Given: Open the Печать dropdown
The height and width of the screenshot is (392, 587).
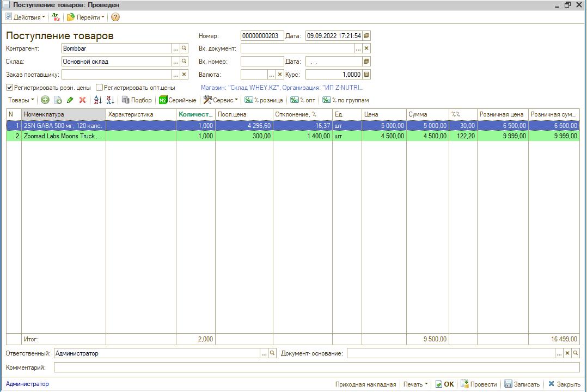Looking at the screenshot, I should point(415,384).
